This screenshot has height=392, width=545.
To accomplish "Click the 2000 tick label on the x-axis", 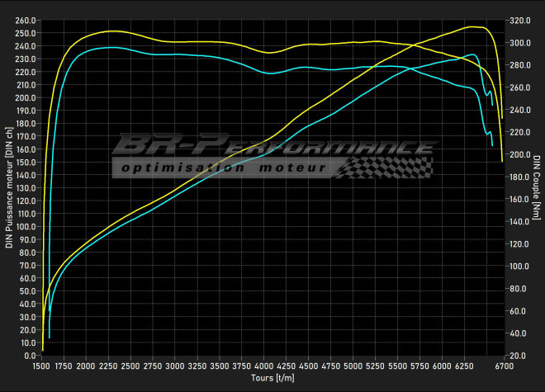I will pyautogui.click(x=86, y=365).
